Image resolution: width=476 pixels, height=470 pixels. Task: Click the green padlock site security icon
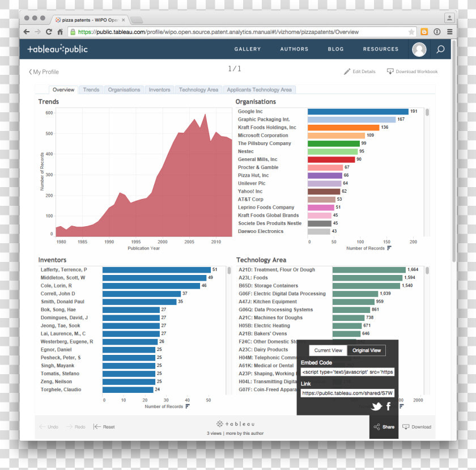click(73, 32)
